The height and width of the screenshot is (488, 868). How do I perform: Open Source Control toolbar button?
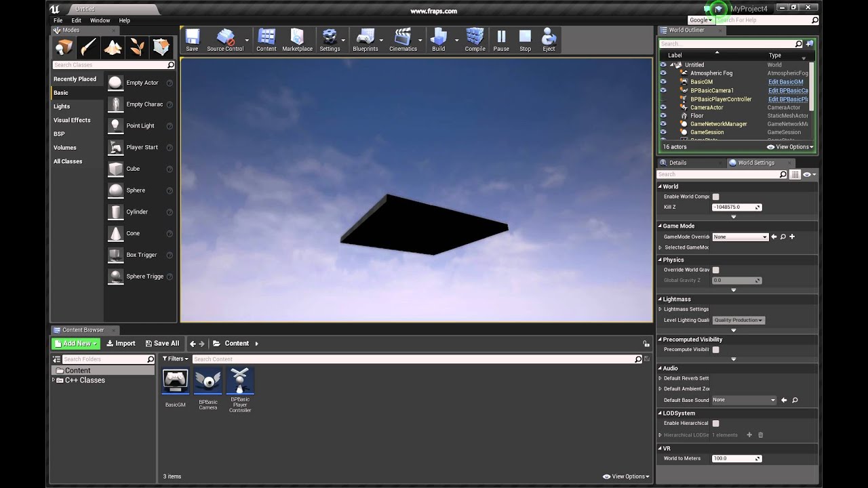coord(225,40)
